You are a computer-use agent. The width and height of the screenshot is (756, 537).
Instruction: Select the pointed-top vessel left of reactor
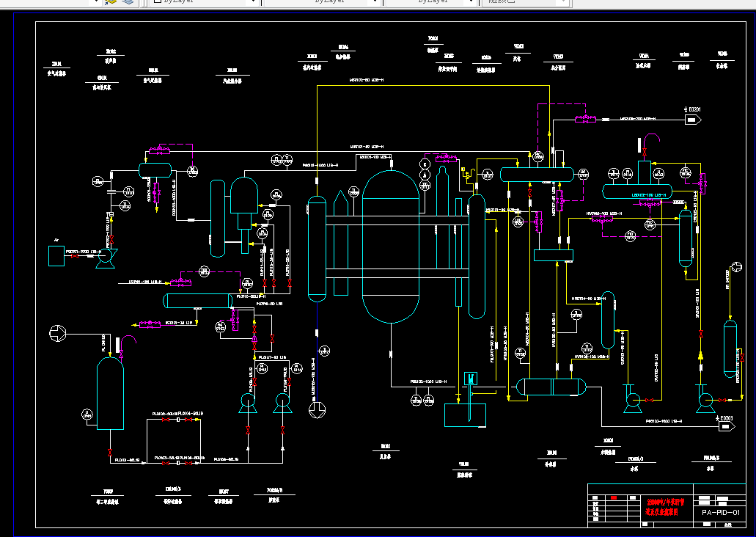341,243
